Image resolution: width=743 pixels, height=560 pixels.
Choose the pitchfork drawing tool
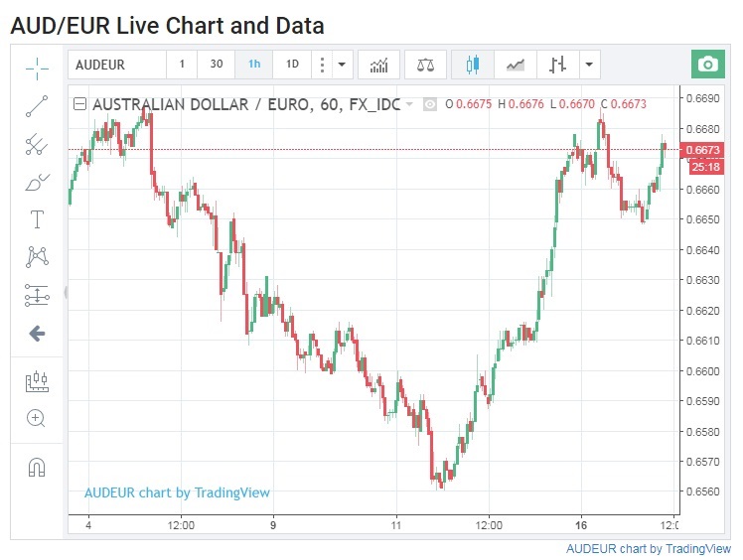(37, 145)
